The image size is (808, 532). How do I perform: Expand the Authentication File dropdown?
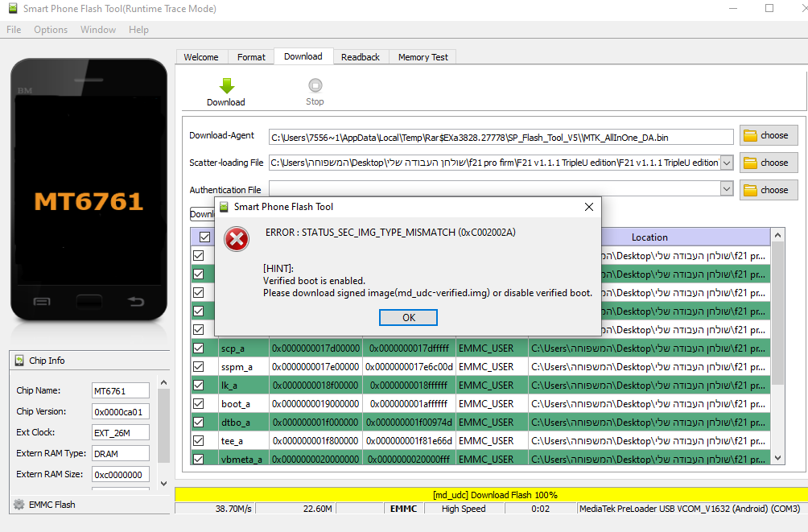pos(727,188)
